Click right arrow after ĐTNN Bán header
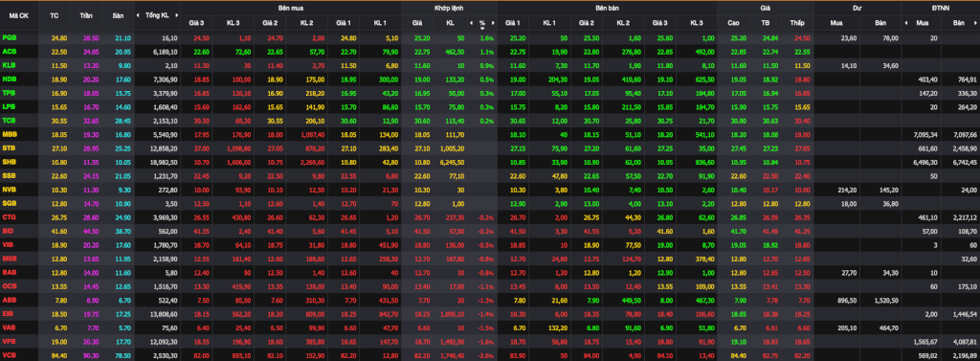 click(x=976, y=23)
